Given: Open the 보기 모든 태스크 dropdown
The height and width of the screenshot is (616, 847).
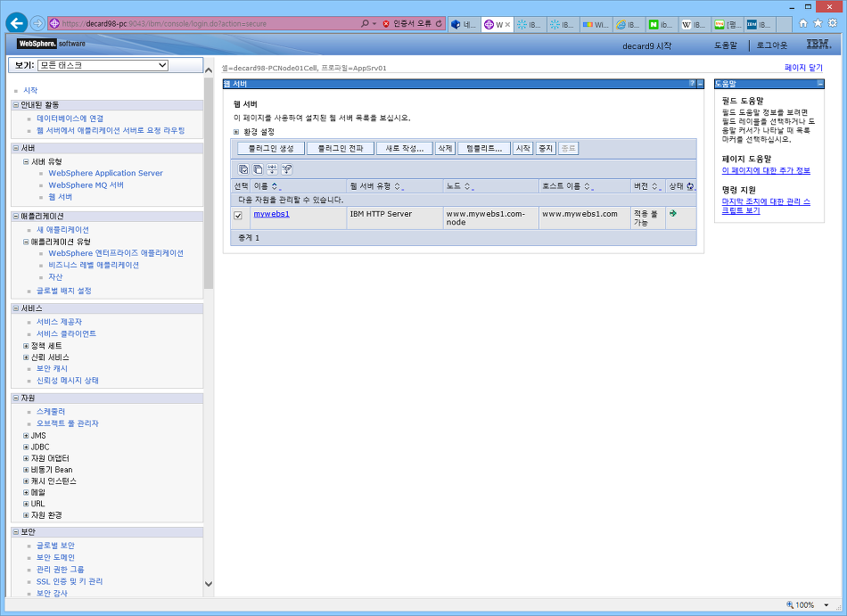Looking at the screenshot, I should coord(103,65).
